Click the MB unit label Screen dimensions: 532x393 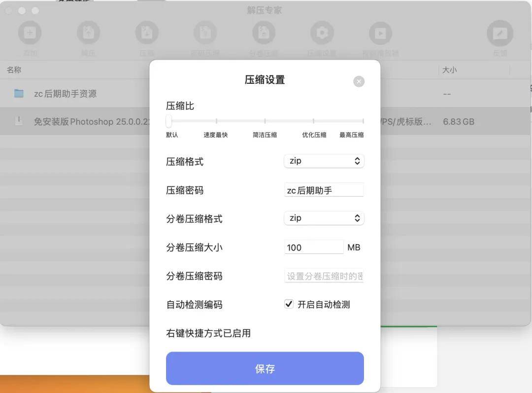(354, 247)
